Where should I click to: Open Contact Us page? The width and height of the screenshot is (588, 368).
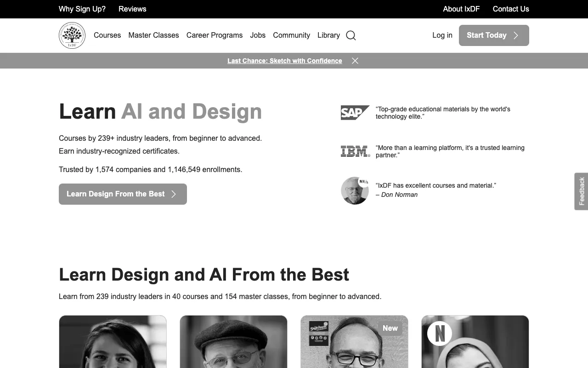tap(511, 9)
